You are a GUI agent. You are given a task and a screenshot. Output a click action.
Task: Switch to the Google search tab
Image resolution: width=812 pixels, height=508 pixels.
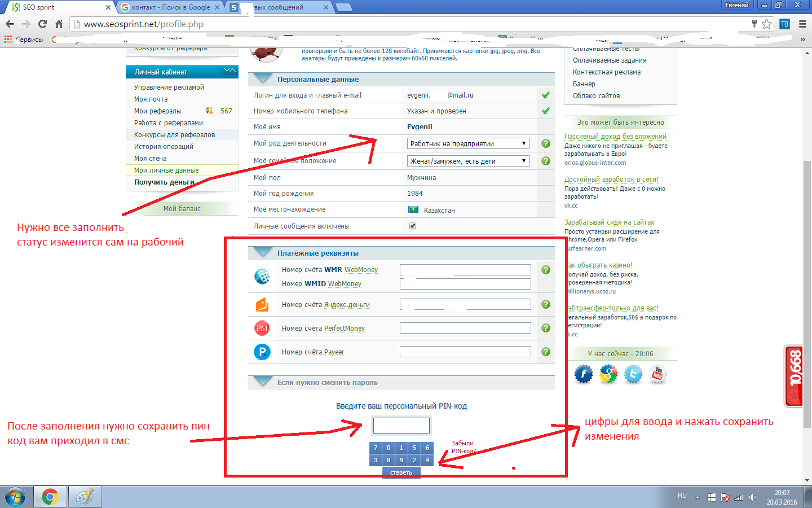pyautogui.click(x=170, y=7)
